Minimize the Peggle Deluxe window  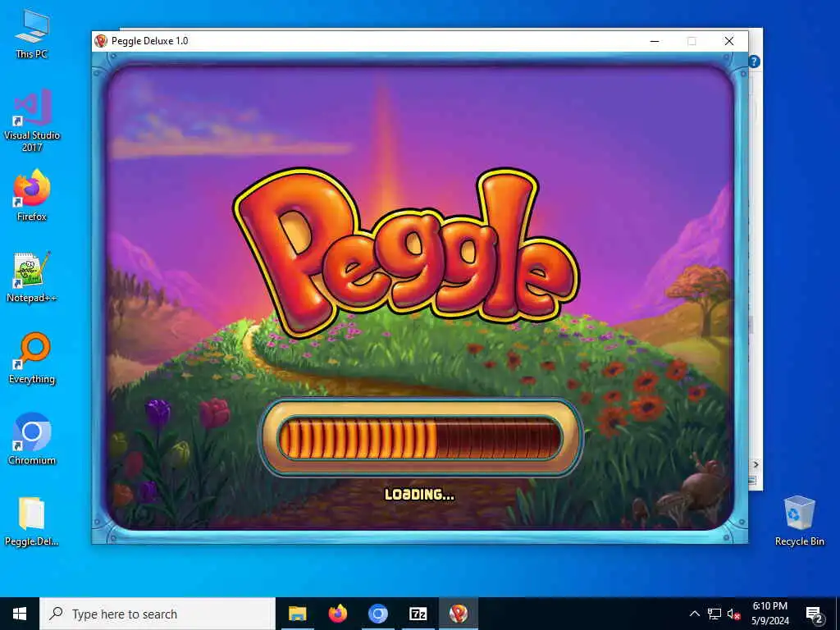tap(654, 41)
